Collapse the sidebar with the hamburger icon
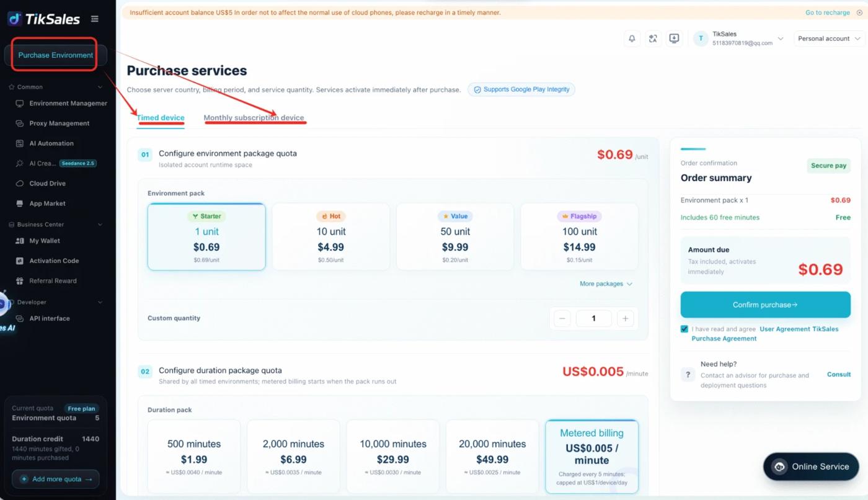Screen dimensions: 868x500 [x=95, y=19]
